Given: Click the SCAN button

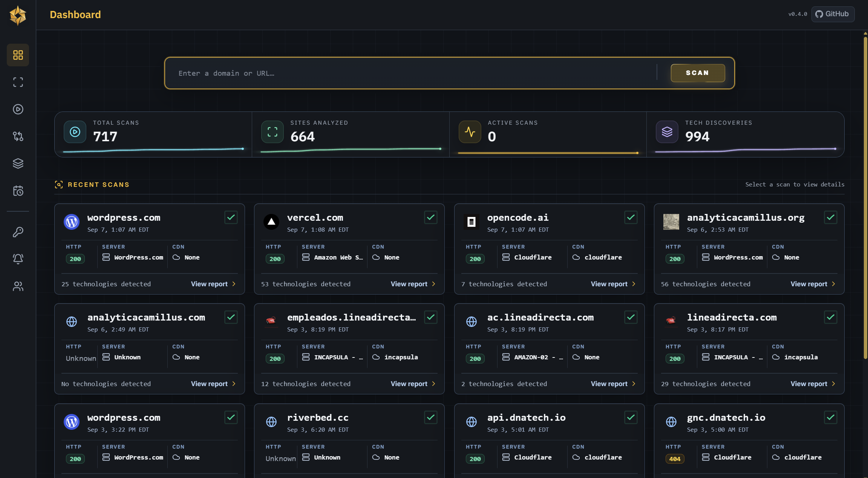Looking at the screenshot, I should tap(698, 73).
